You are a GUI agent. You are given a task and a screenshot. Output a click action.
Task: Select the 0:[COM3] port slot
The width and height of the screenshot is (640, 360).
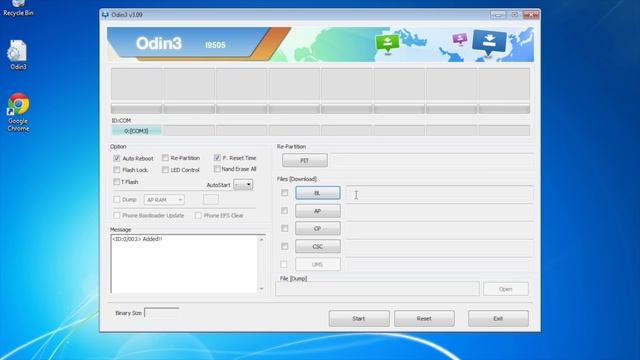tap(136, 131)
